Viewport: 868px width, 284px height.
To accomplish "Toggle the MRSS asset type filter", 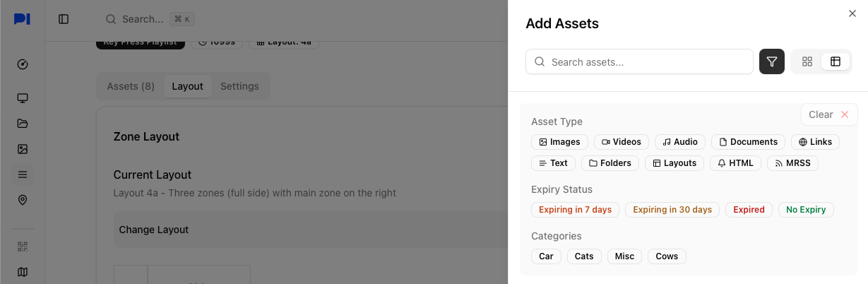I will pos(792,163).
